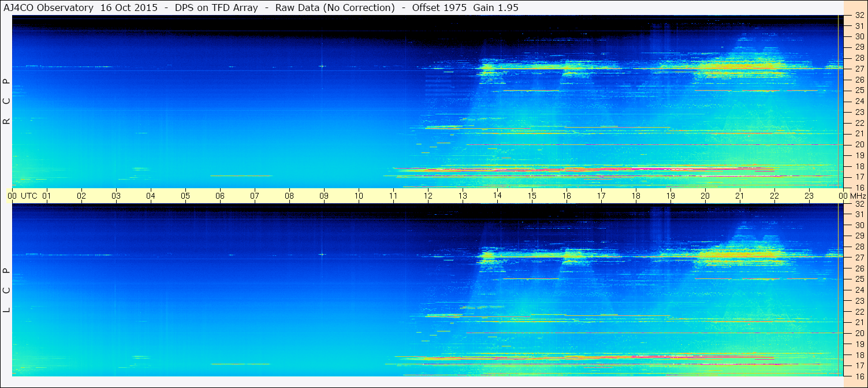Click the 27 MHz label on the RCP scale

pyautogui.click(x=859, y=69)
